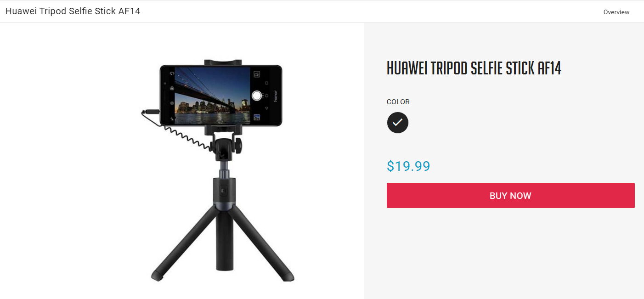Click the large product heading on the right

tap(474, 68)
